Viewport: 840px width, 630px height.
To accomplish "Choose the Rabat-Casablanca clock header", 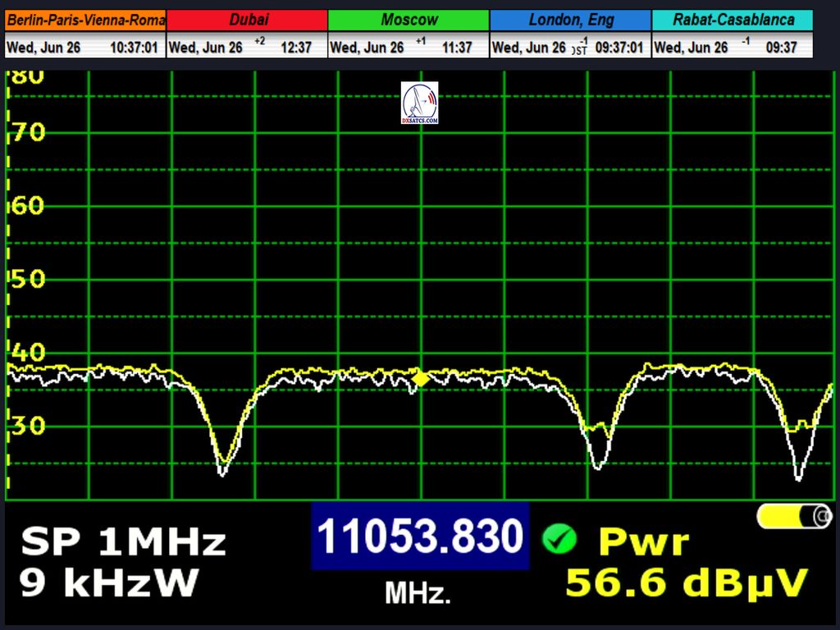I will pos(733,20).
